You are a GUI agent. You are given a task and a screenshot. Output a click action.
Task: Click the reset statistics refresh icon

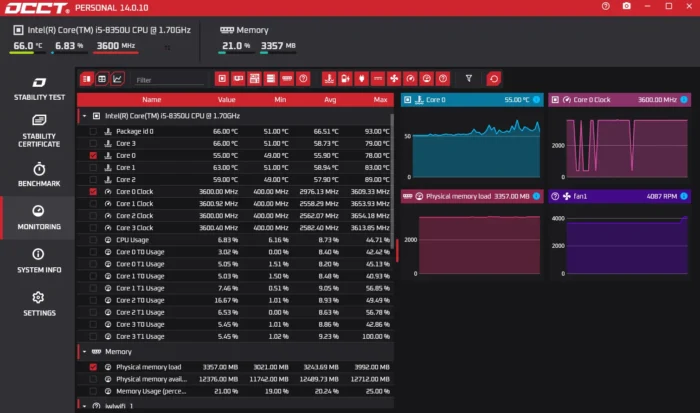494,79
